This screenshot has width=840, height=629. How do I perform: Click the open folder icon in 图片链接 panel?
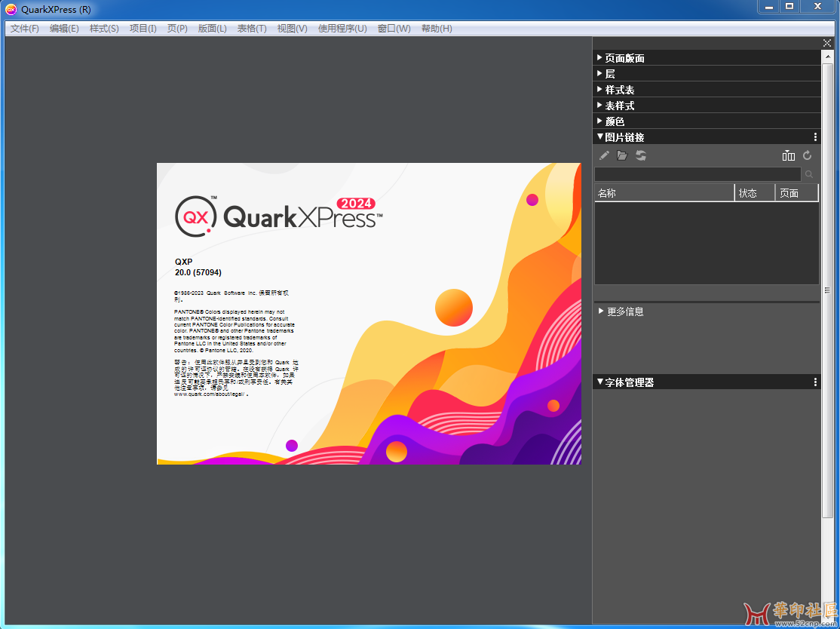pos(622,155)
